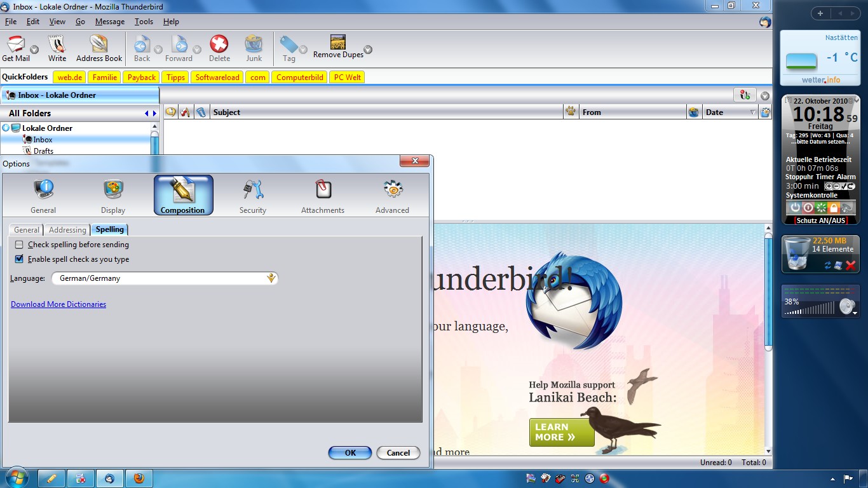Open the Display options category
The image size is (868, 488).
point(113,196)
